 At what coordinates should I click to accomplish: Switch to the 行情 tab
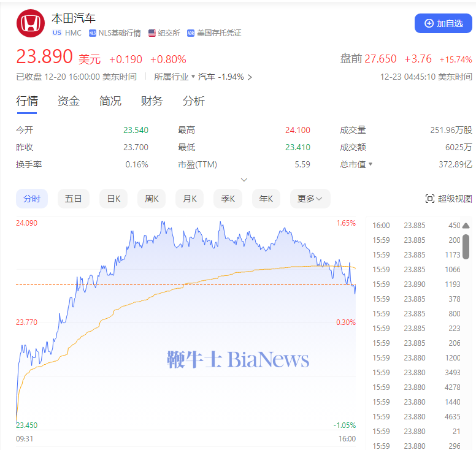tap(27, 101)
